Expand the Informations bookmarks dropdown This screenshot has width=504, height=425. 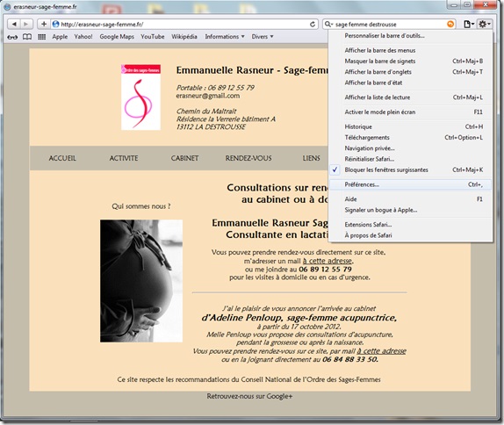[225, 37]
